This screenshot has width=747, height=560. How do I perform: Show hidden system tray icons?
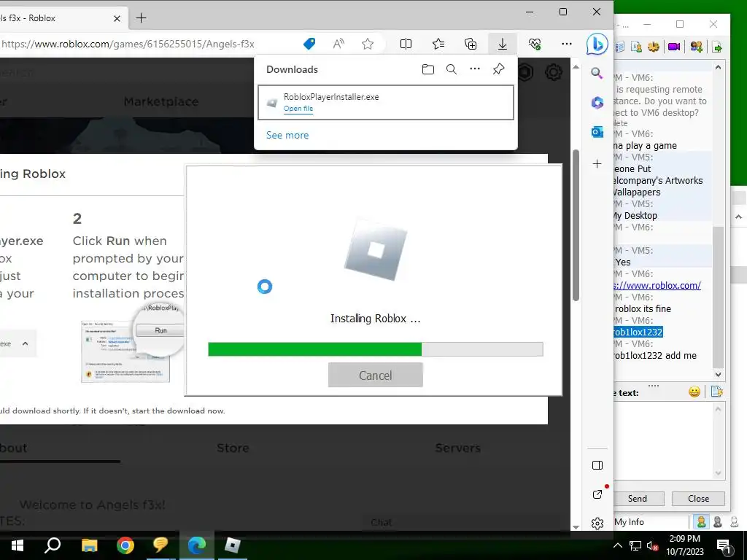pos(617,545)
